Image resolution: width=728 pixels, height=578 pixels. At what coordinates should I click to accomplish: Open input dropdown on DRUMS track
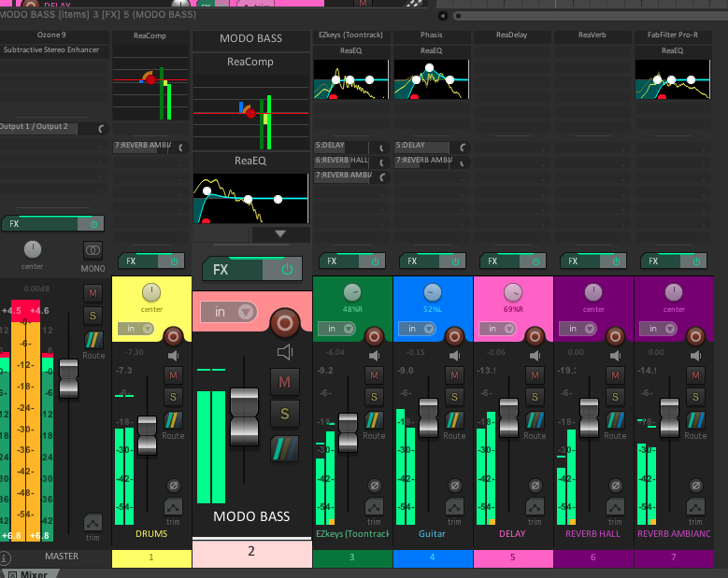(136, 329)
